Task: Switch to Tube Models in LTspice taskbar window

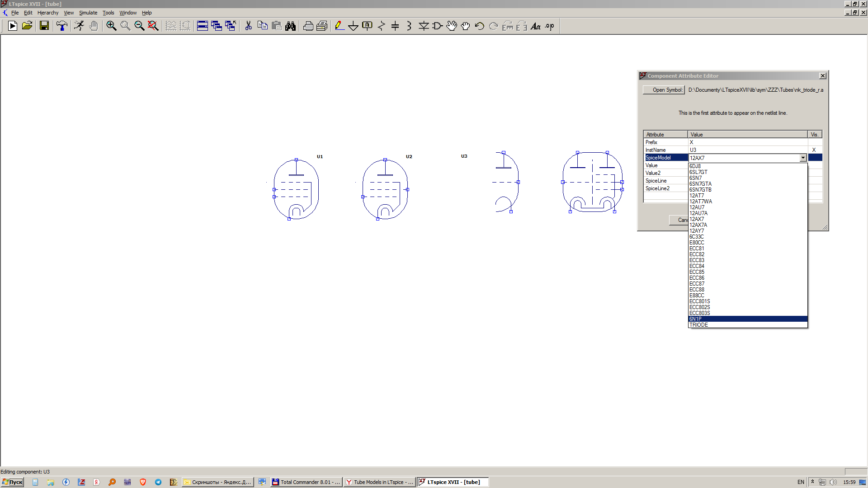Action: coord(379,482)
